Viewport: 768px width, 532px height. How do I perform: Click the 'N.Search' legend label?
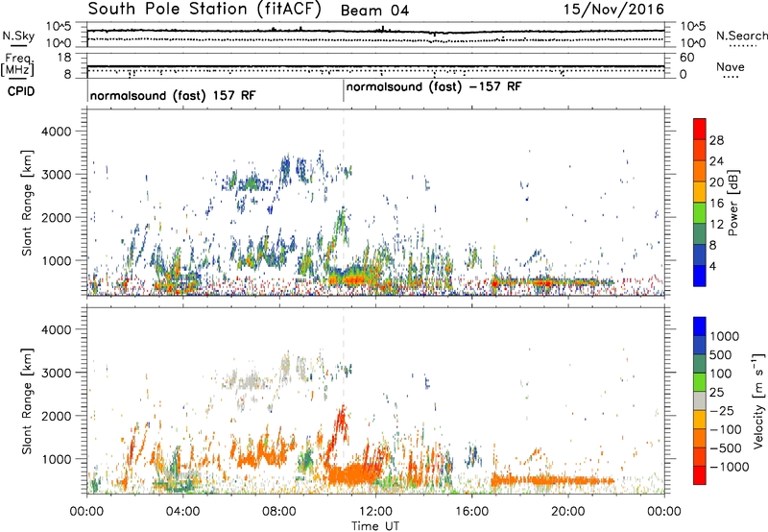[741, 36]
